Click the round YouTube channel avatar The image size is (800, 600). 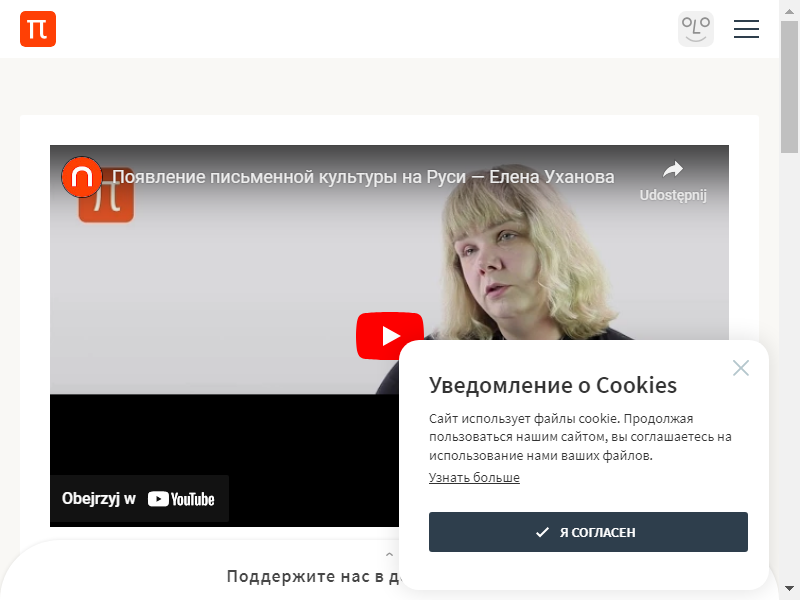tap(82, 177)
